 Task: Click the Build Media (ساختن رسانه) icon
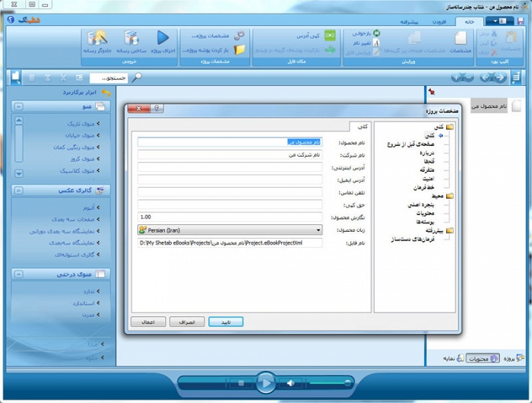[x=131, y=38]
